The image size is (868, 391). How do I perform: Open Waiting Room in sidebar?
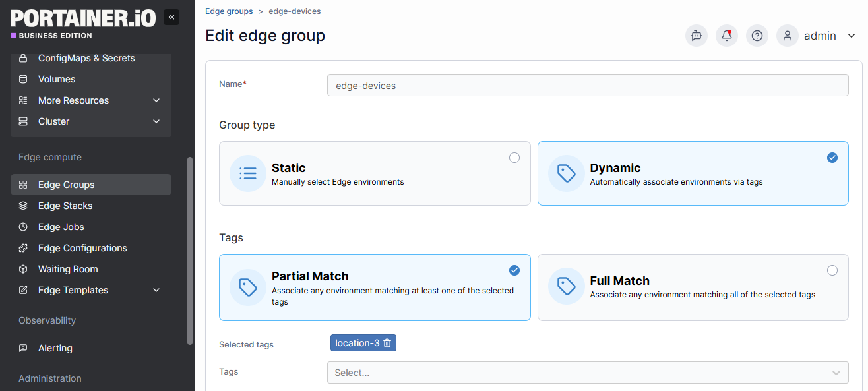click(68, 269)
